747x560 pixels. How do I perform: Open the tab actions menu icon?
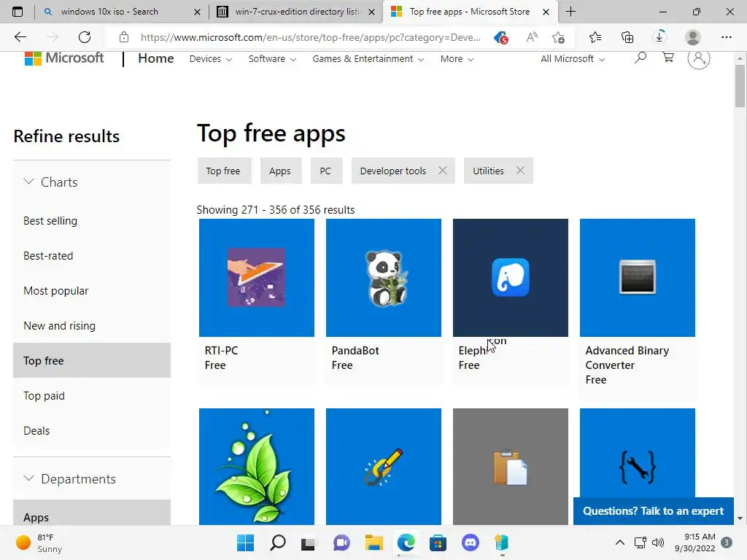pyautogui.click(x=18, y=12)
